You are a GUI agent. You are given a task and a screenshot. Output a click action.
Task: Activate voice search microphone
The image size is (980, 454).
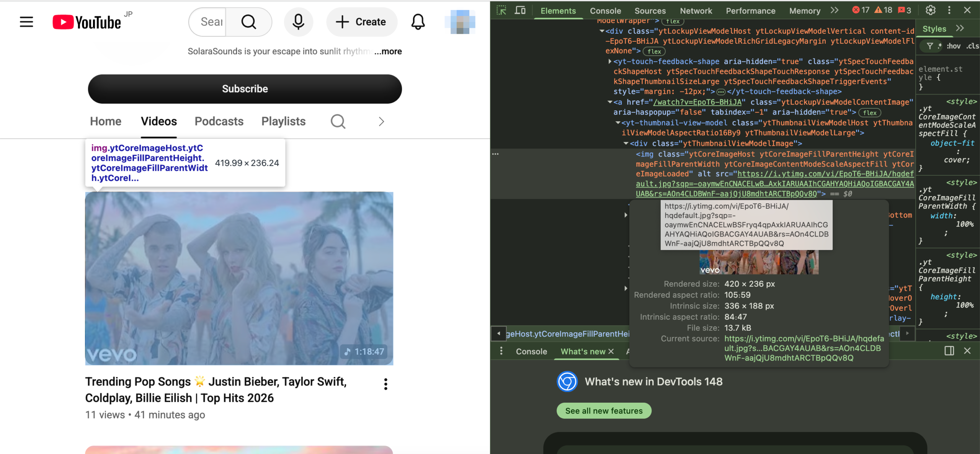click(x=298, y=22)
